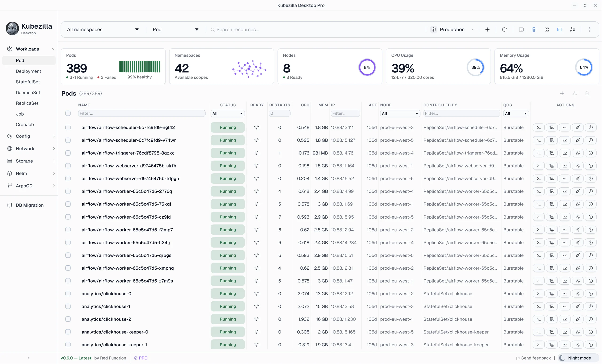Viewport: 602px width, 364px height.
Task: Select the table view icon in the toolbar
Action: (559, 30)
